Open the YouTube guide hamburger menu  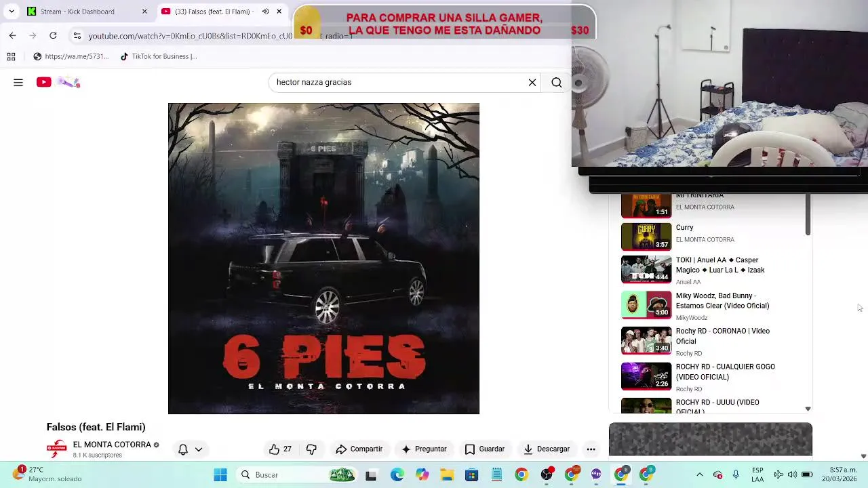(18, 83)
